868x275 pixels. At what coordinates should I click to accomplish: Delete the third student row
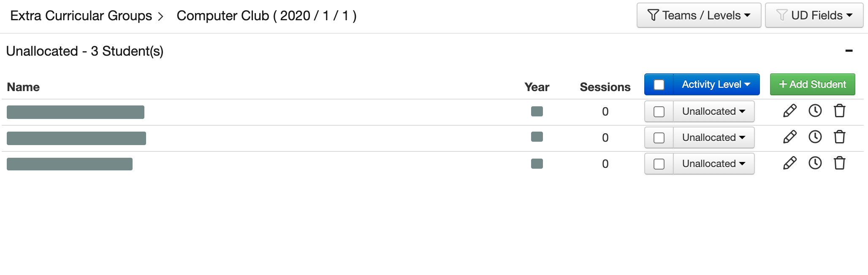(x=839, y=163)
